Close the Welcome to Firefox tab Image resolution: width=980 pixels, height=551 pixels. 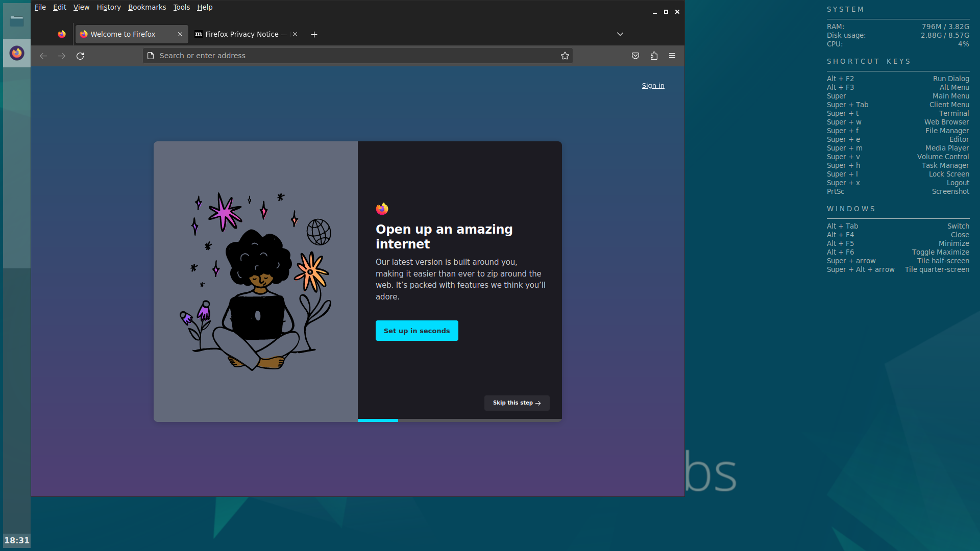coord(180,34)
